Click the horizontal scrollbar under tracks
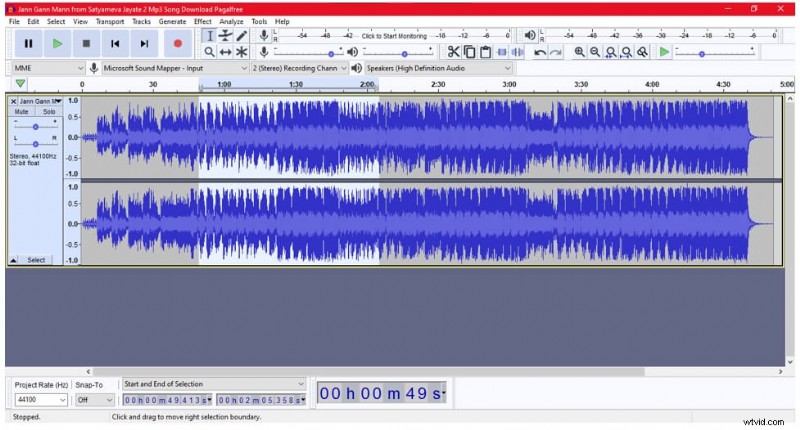 coord(368,372)
